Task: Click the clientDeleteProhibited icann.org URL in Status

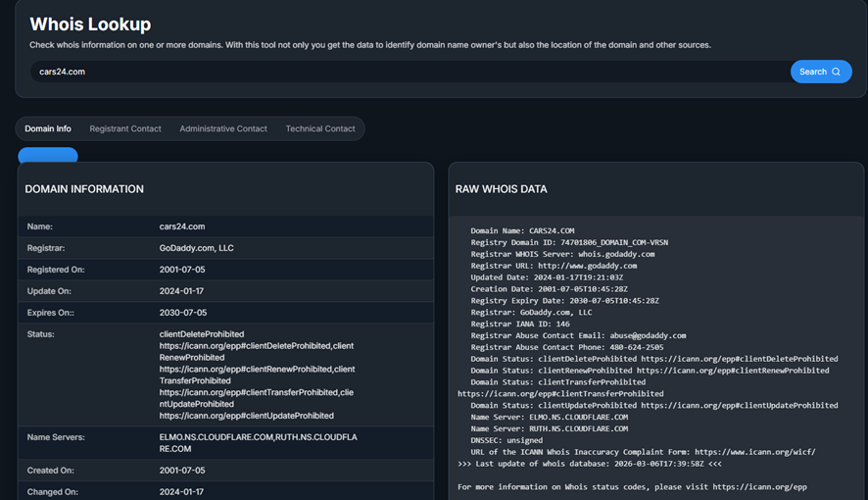Action: (245, 346)
